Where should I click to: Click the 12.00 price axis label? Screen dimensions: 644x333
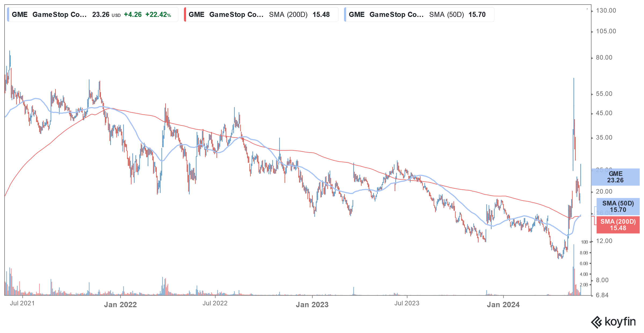point(604,241)
